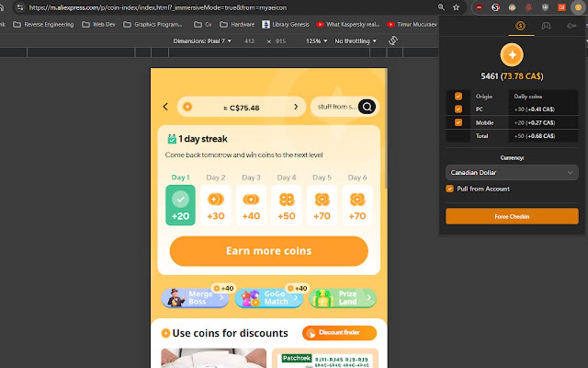Open the Canadian Dollar currency dropdown
Image resolution: width=588 pixels, height=368 pixels.
(x=512, y=172)
